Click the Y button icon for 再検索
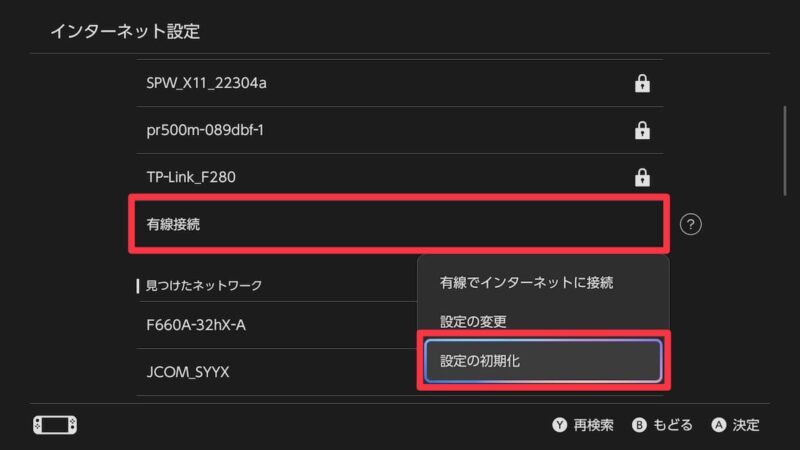 point(559,425)
